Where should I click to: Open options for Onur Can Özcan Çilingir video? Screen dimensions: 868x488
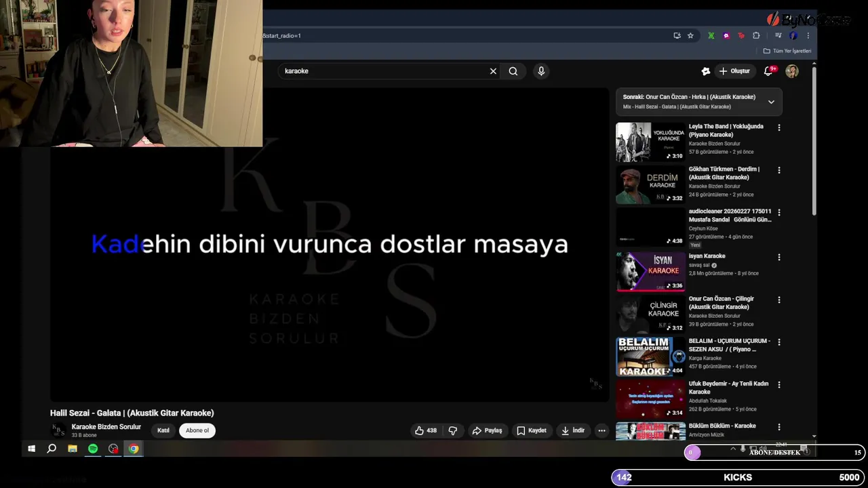(x=778, y=300)
